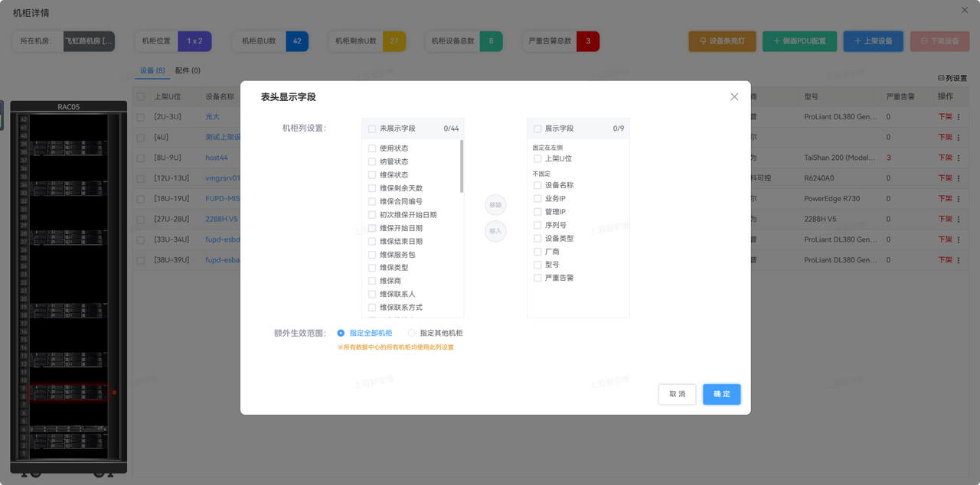Screen dimensions: 980x485
Task: Check the 维保联系方式 checkbox
Action: [372, 308]
